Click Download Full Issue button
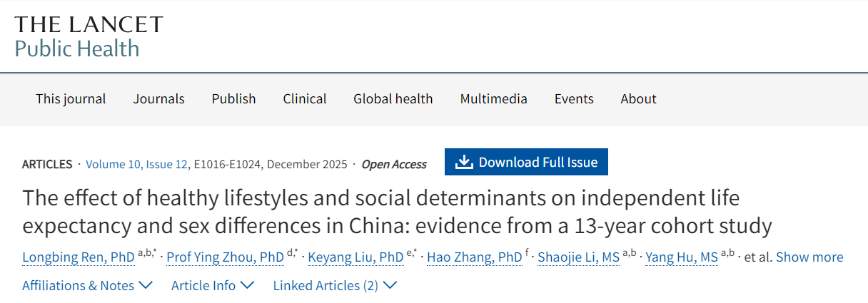 tap(526, 163)
